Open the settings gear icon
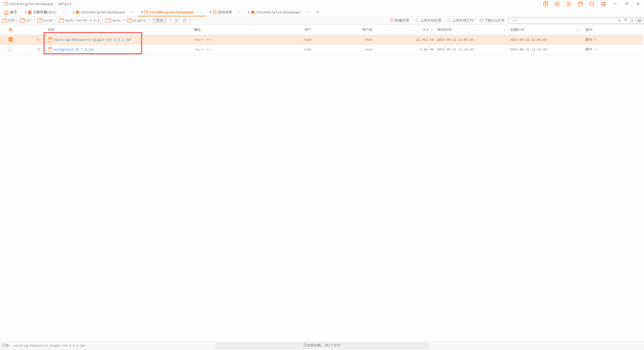 point(557,4)
